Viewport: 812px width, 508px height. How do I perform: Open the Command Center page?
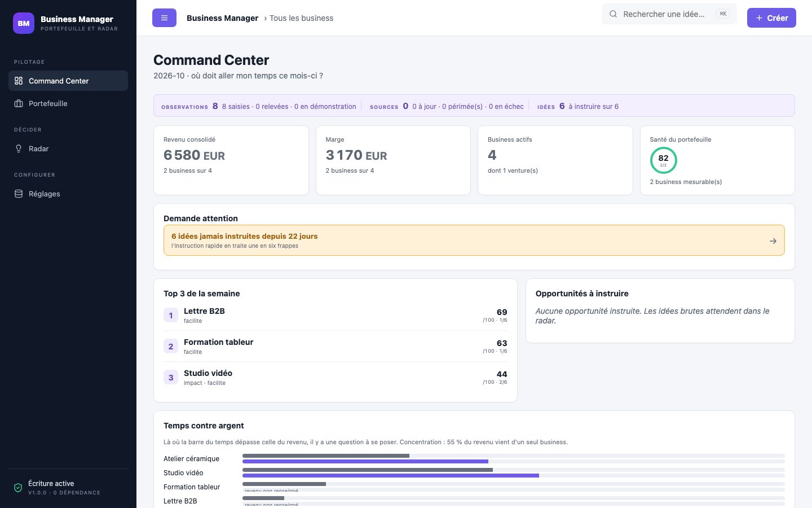tap(68, 81)
